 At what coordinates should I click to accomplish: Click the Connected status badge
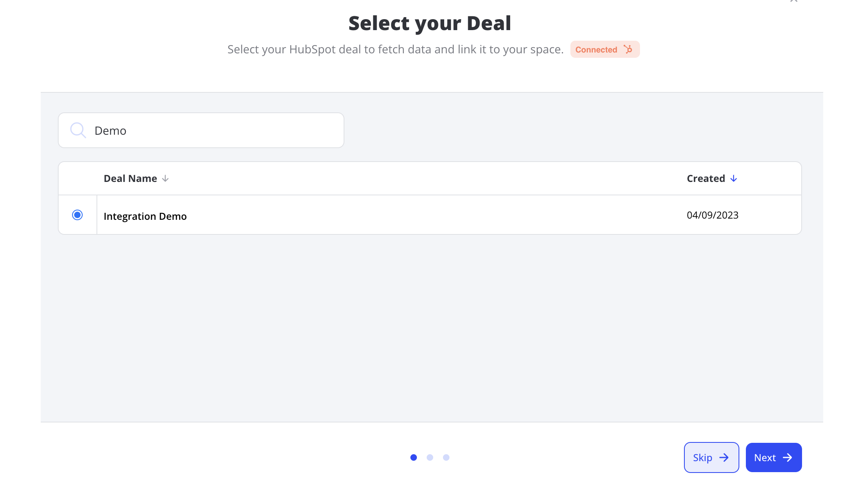point(596,50)
